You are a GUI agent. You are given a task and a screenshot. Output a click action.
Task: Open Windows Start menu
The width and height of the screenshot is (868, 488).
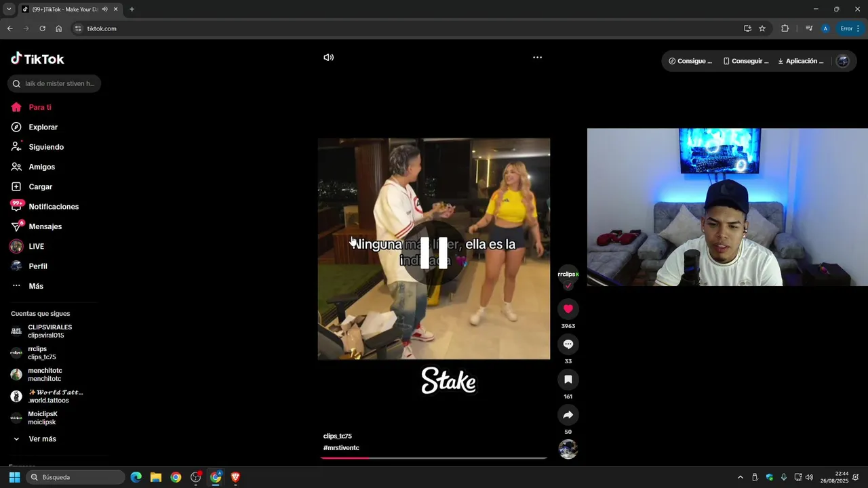[14, 477]
